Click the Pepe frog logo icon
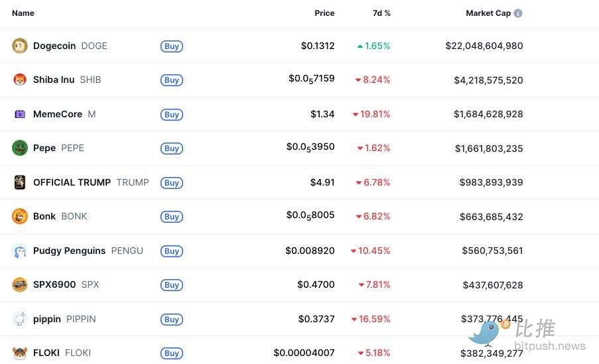599x364 pixels. [x=20, y=148]
